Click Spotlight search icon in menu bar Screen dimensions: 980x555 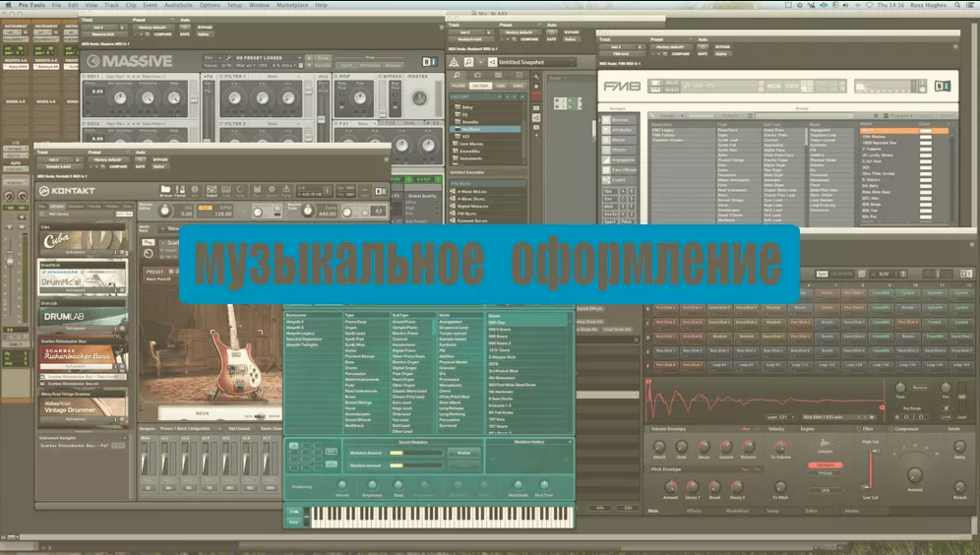coord(956,5)
